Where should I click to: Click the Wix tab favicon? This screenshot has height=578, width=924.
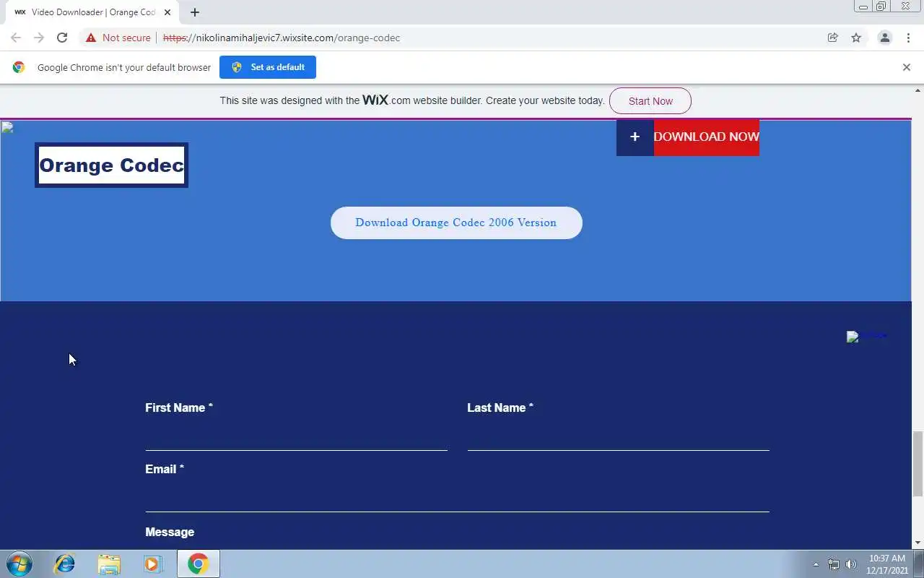[20, 12]
